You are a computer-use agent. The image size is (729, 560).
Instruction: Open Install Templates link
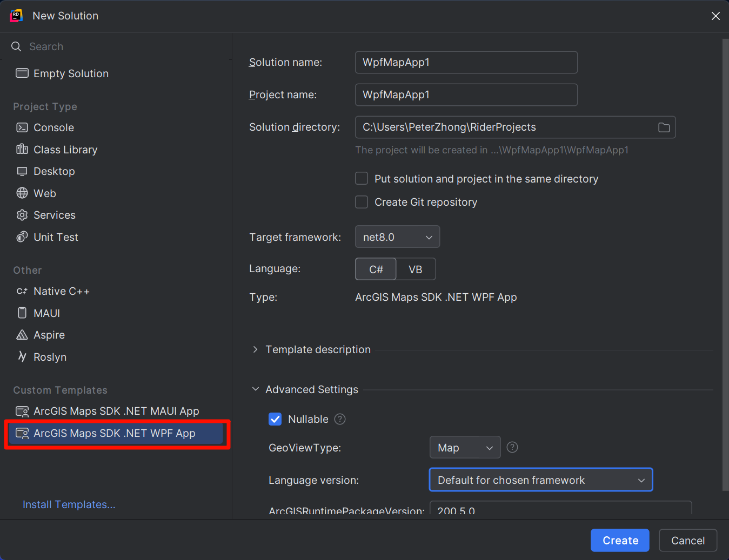point(69,504)
